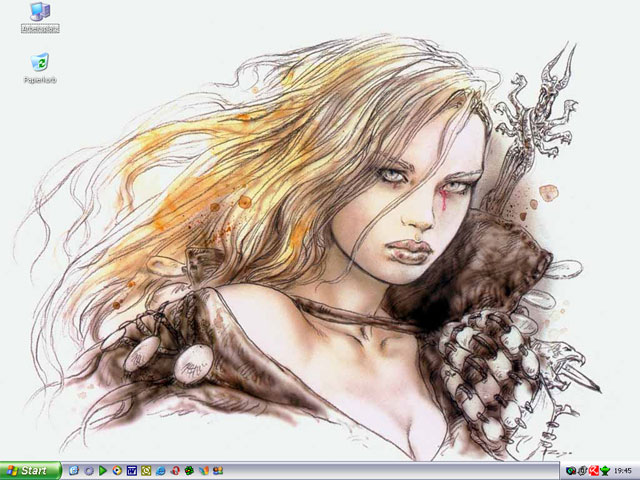Screen dimensions: 640x480
Task: Click the olive green square quick launch icon
Action: [x=146, y=471]
